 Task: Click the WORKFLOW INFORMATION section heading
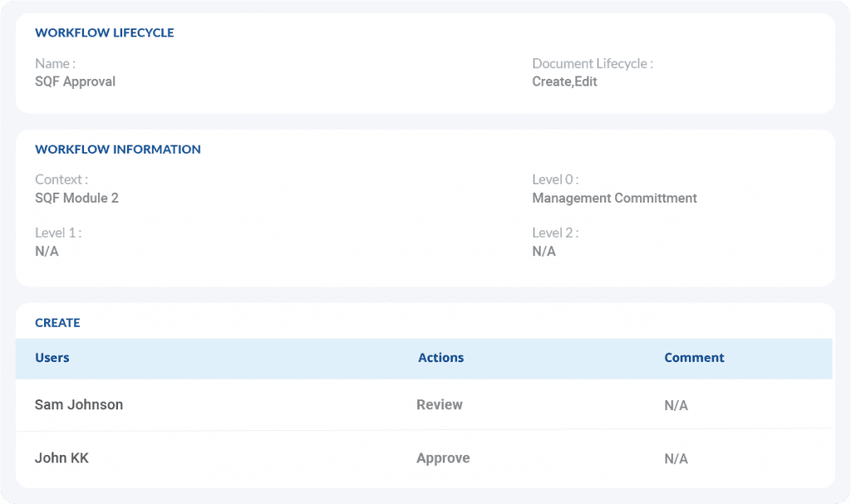117,149
